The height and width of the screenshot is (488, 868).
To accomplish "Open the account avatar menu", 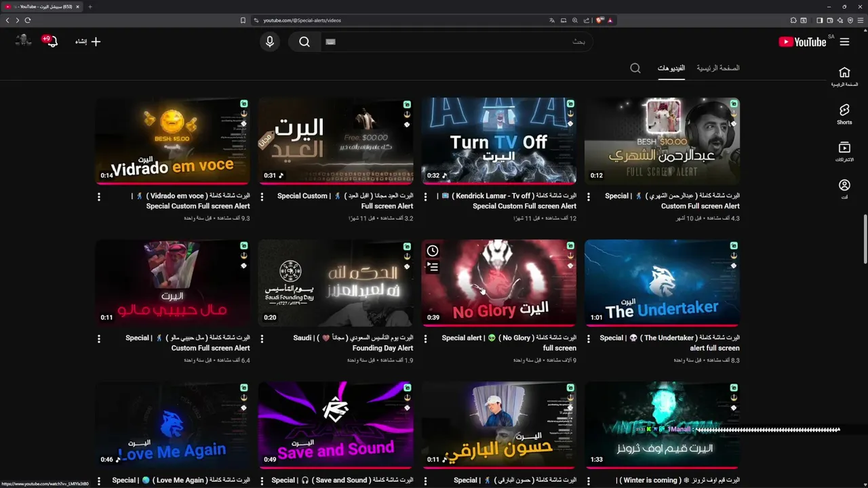I will [24, 41].
